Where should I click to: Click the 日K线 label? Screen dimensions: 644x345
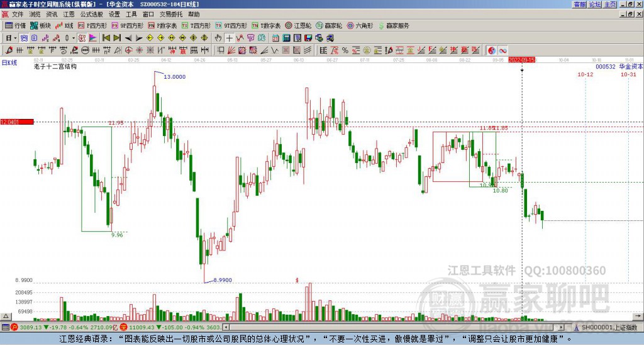pyautogui.click(x=9, y=62)
